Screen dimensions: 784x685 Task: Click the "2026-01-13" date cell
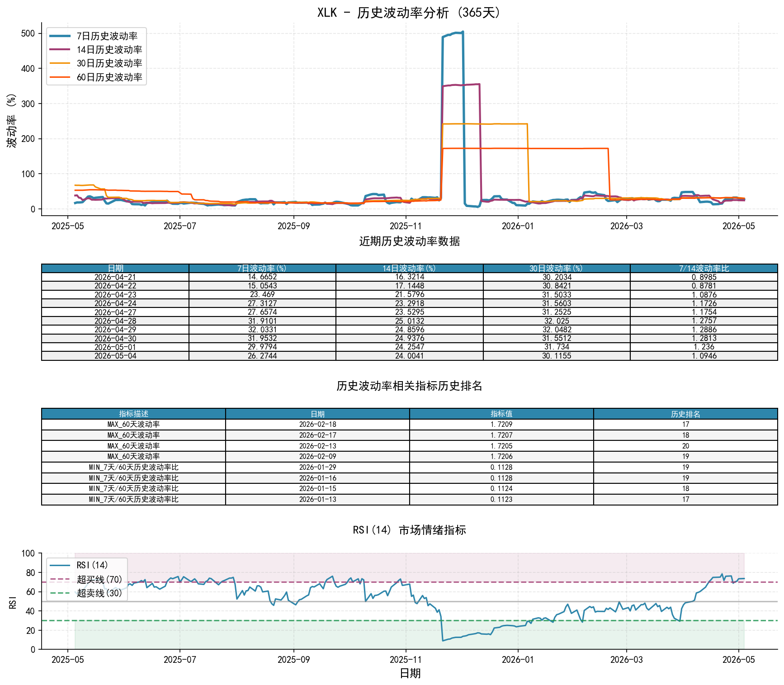tap(317, 500)
